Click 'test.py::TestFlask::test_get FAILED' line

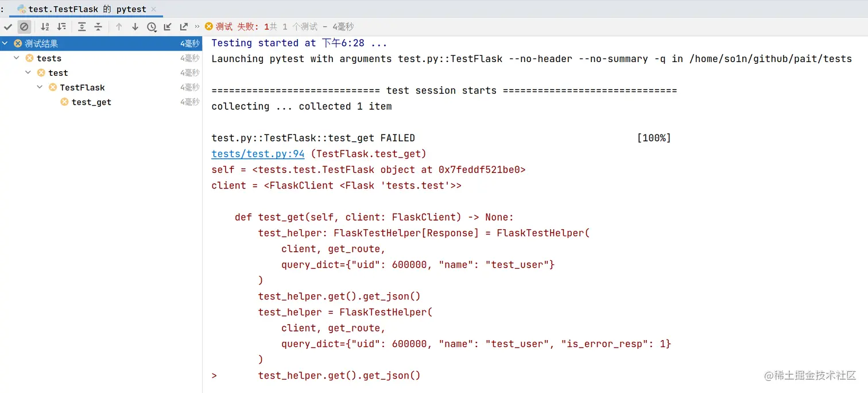pos(313,138)
